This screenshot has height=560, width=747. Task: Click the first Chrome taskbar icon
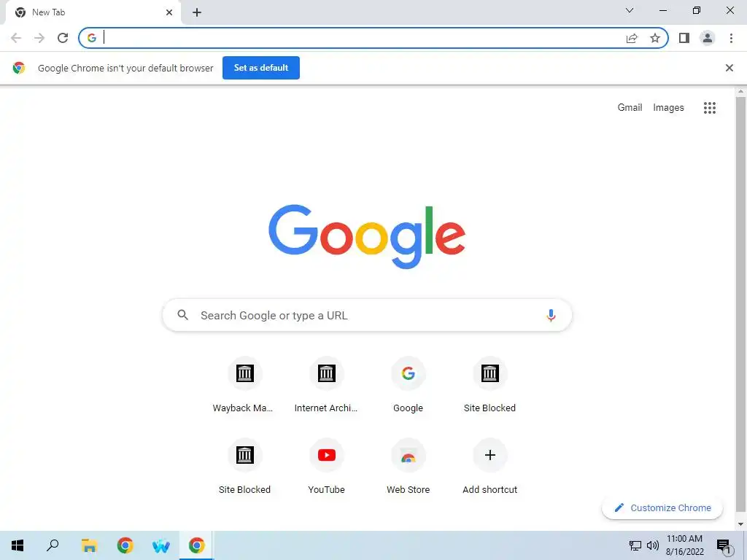pyautogui.click(x=125, y=545)
